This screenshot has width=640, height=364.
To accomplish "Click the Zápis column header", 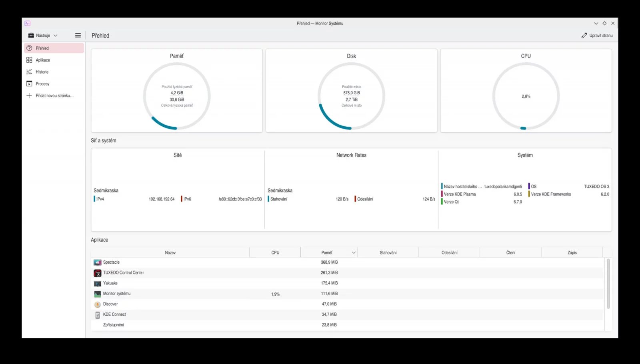I will coord(572,253).
